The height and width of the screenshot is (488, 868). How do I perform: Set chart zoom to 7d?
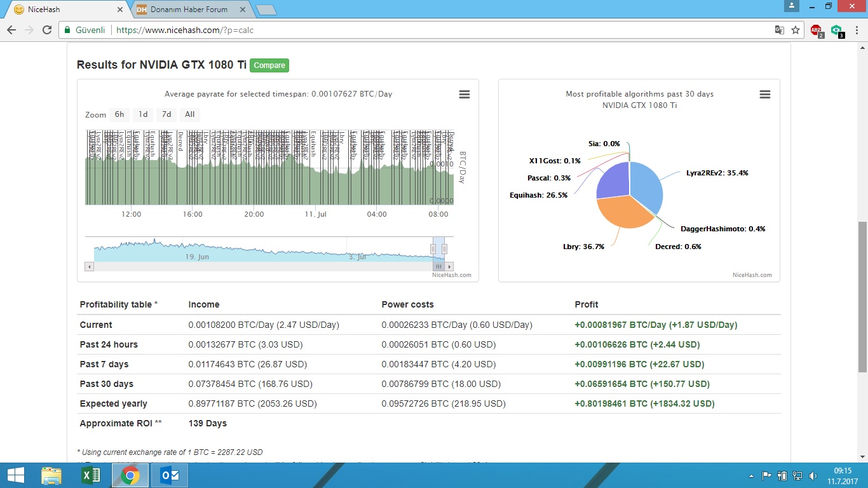pos(166,114)
